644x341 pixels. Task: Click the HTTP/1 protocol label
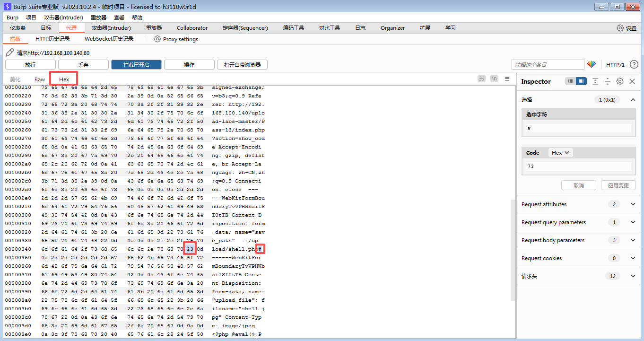pos(616,65)
